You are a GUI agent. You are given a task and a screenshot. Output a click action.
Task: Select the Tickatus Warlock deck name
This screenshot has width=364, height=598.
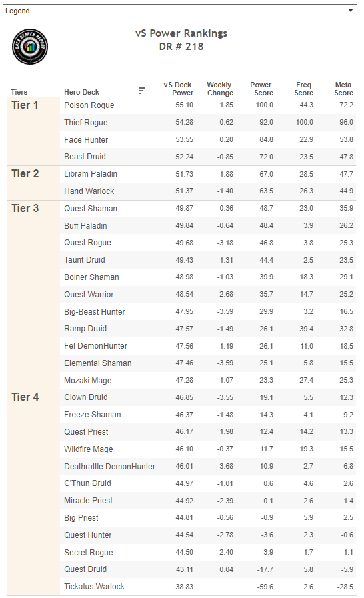point(94,587)
